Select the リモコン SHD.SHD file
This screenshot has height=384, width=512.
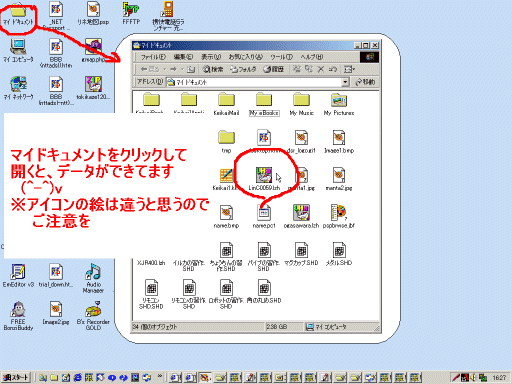pyautogui.click(x=151, y=294)
